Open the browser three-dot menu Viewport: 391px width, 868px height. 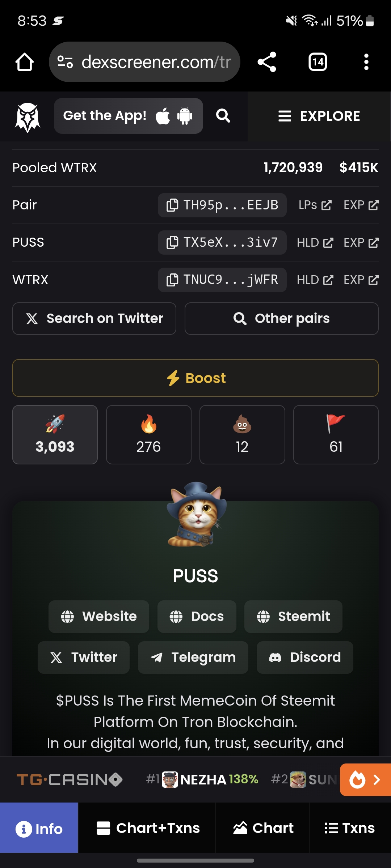coord(366,62)
